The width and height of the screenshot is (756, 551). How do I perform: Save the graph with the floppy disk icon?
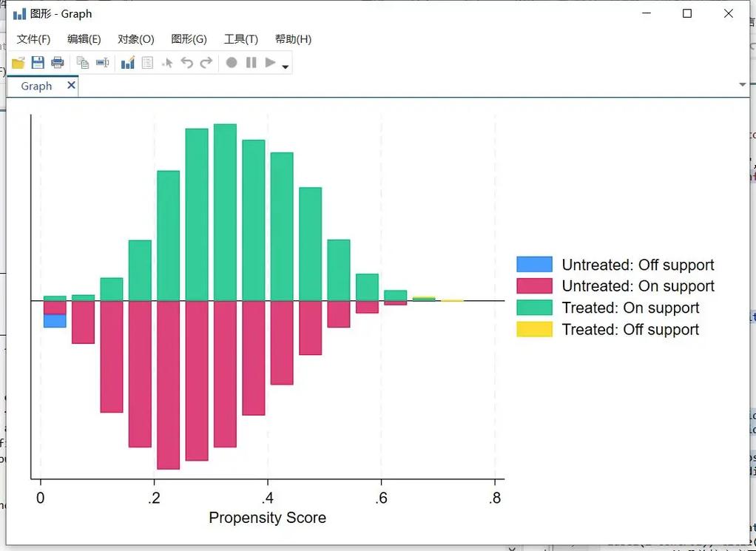[x=38, y=63]
